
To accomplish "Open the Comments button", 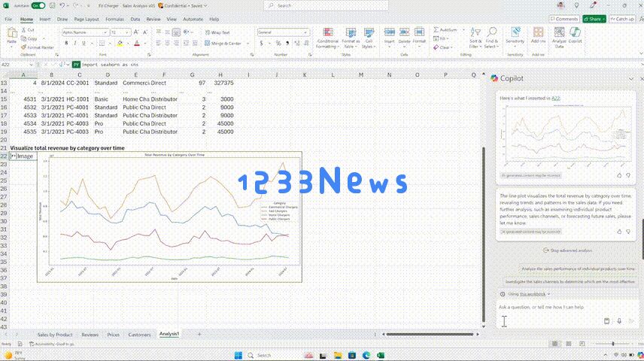I will [x=564, y=20].
